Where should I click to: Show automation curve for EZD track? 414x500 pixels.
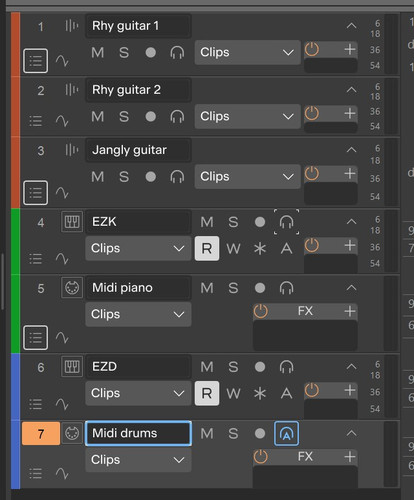pyautogui.click(x=62, y=404)
